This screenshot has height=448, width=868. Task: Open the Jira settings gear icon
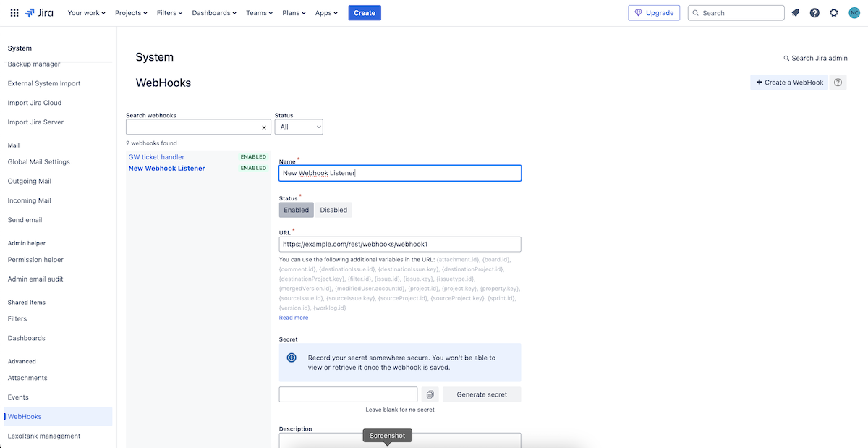coord(834,12)
